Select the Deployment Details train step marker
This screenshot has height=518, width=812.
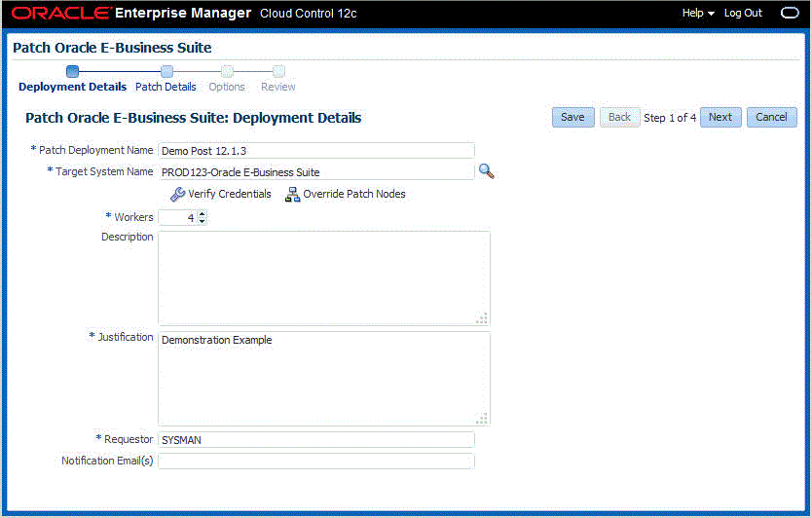click(x=72, y=71)
